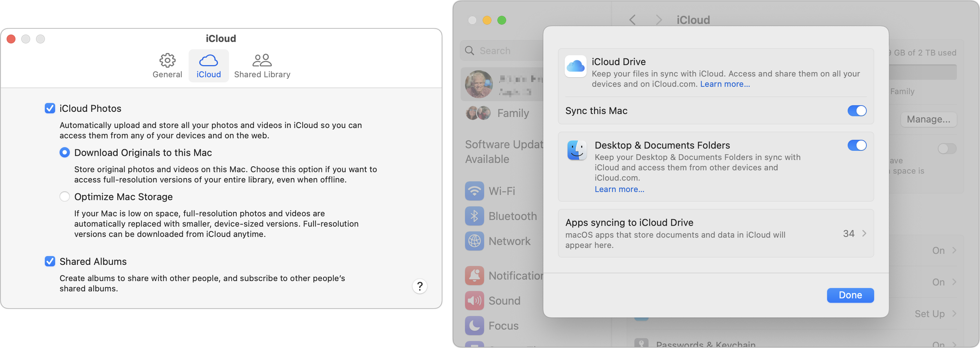980x348 pixels.
Task: Click the Family avatars icon in sidebar
Action: click(478, 113)
